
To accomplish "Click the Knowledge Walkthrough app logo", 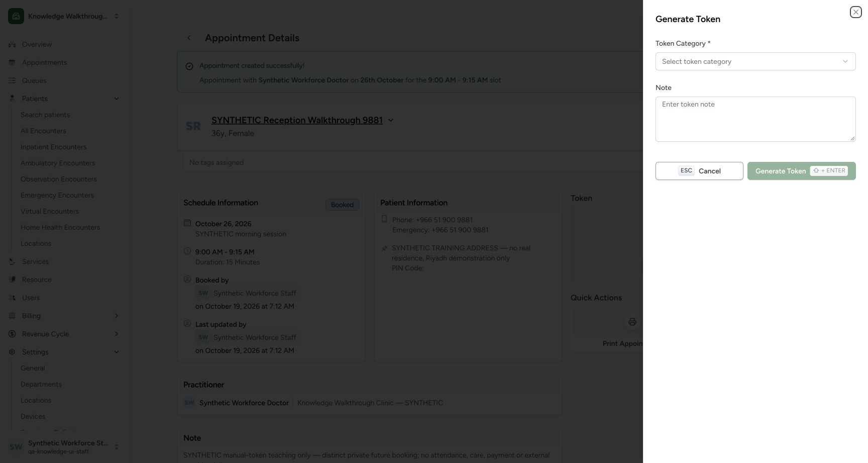I will pos(16,16).
